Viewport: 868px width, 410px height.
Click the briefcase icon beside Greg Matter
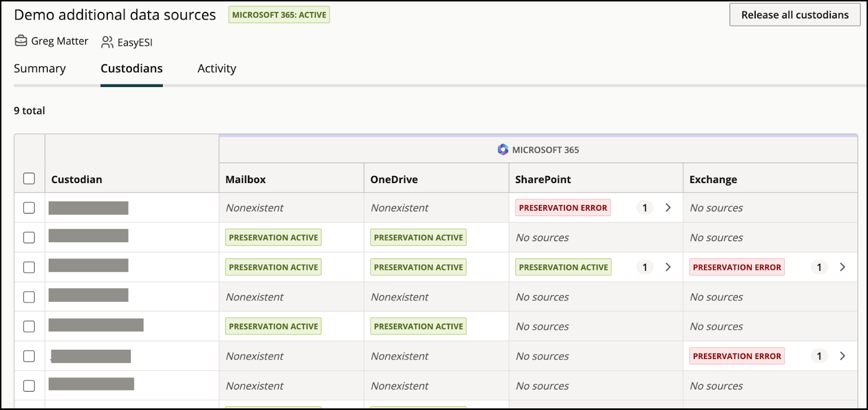(21, 41)
